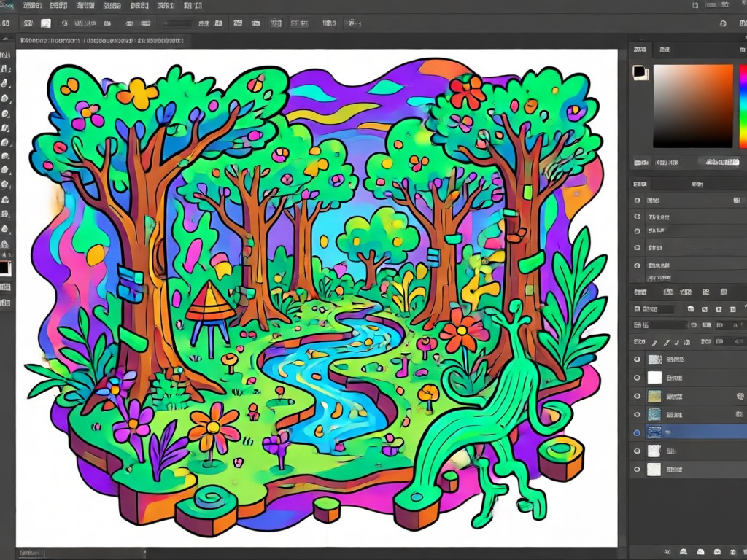Image resolution: width=747 pixels, height=560 pixels.
Task: Hide the layer with the plain white thumbnail
Action: (638, 378)
